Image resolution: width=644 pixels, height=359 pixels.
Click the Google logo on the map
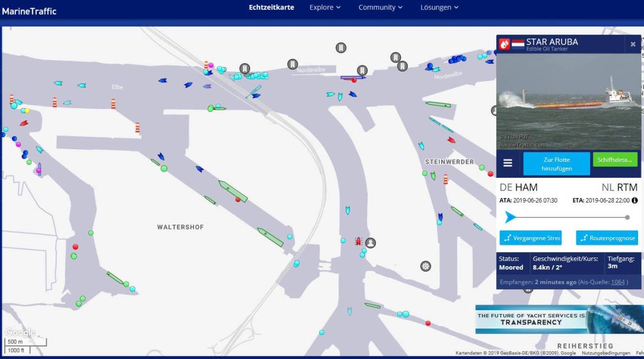[x=20, y=332]
